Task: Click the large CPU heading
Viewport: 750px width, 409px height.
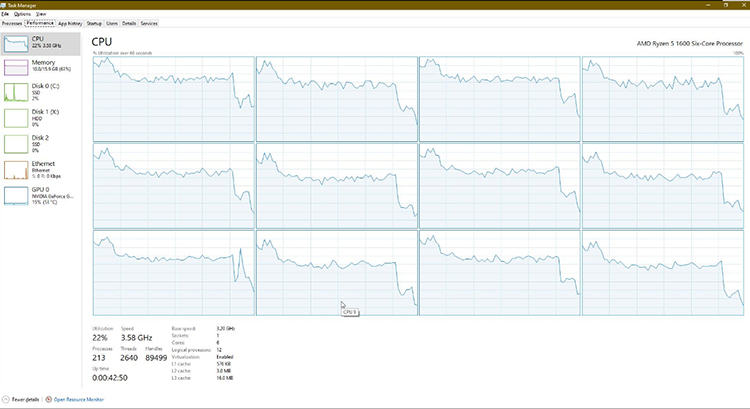Action: pyautogui.click(x=101, y=42)
